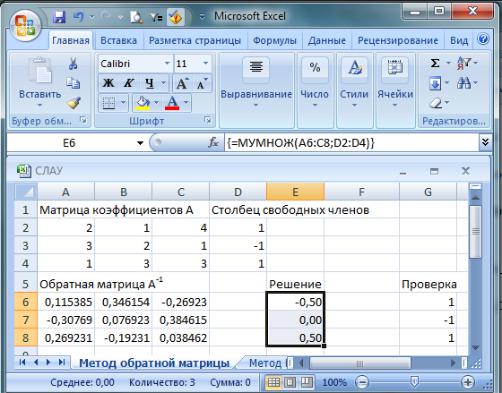Click the print preview quick access icon
Image resolution: width=502 pixels, height=393 pixels.
pyautogui.click(x=137, y=17)
